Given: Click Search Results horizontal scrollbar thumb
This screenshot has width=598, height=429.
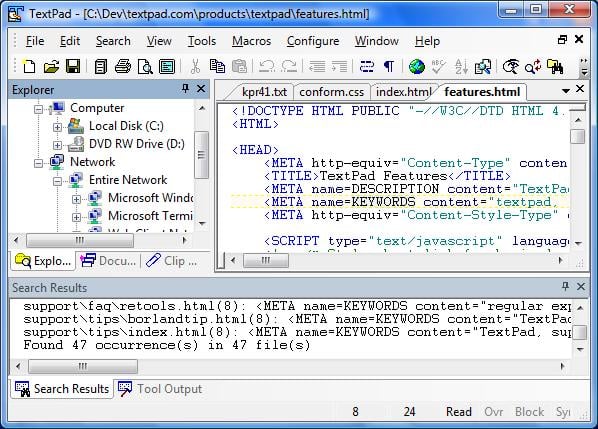Looking at the screenshot, I should [82, 366].
